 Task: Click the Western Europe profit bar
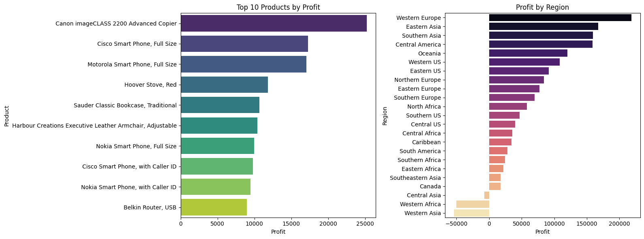[x=560, y=18]
